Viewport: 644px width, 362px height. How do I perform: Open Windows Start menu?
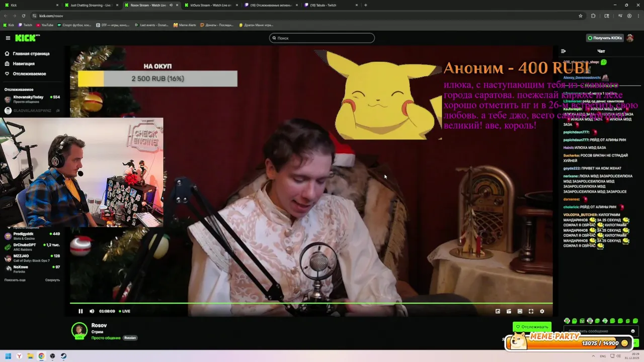tap(8, 356)
